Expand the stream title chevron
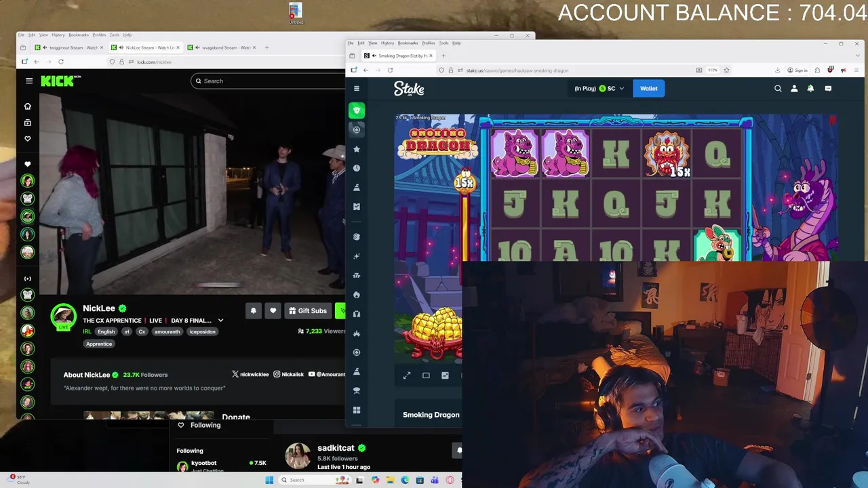The image size is (868, 488). pyautogui.click(x=220, y=321)
